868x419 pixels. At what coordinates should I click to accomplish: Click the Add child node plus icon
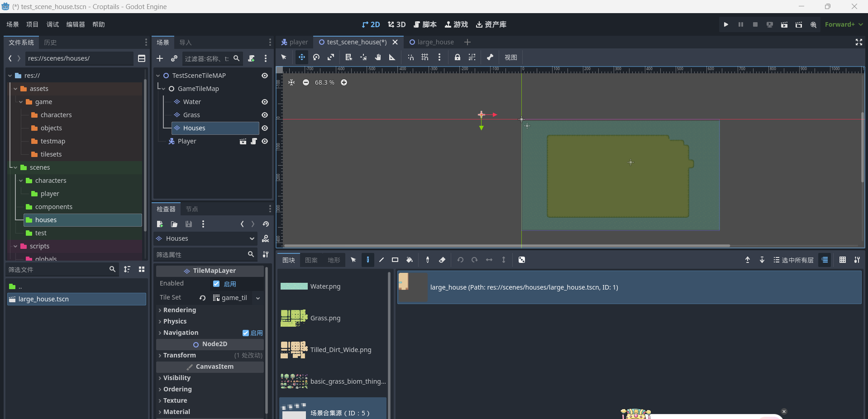pyautogui.click(x=160, y=58)
